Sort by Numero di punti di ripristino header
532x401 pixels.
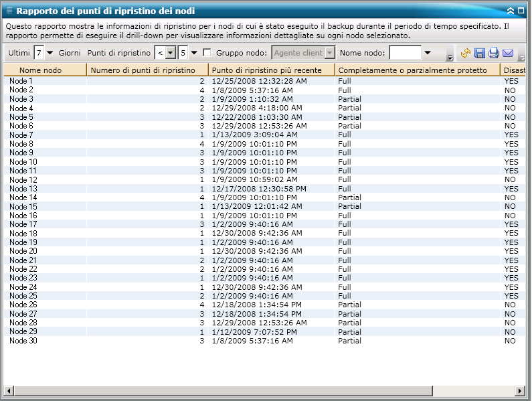click(x=148, y=70)
